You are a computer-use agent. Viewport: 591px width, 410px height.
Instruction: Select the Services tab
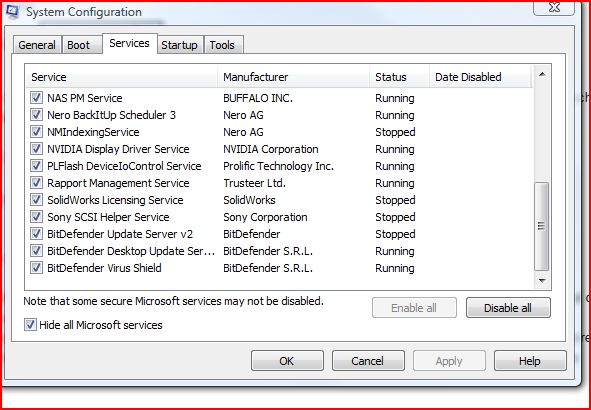[129, 43]
